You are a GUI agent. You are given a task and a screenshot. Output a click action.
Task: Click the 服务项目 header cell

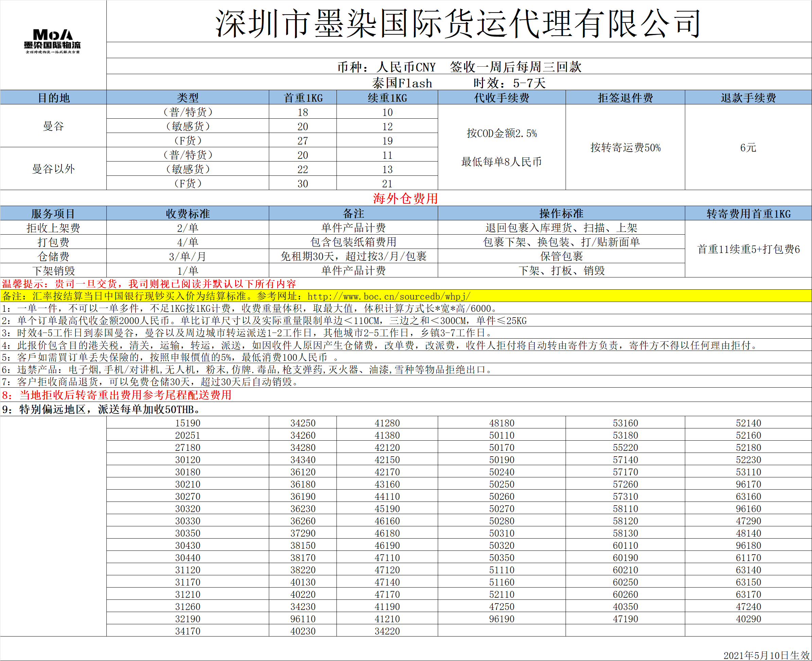pos(53,214)
